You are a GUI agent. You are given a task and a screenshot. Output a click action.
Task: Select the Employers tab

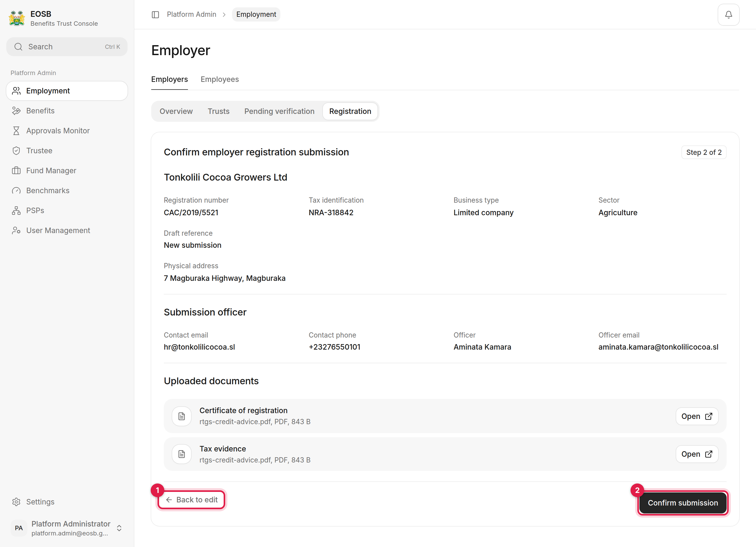(x=169, y=79)
